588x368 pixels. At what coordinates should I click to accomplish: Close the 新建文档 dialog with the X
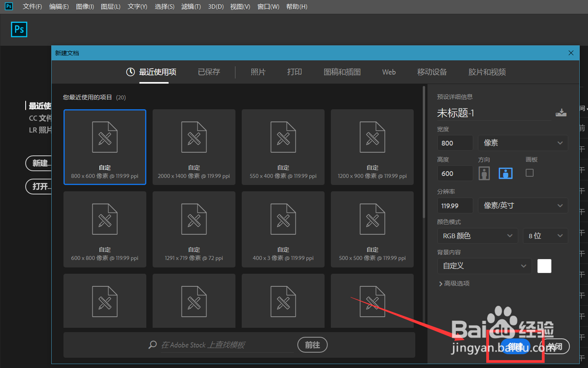571,53
